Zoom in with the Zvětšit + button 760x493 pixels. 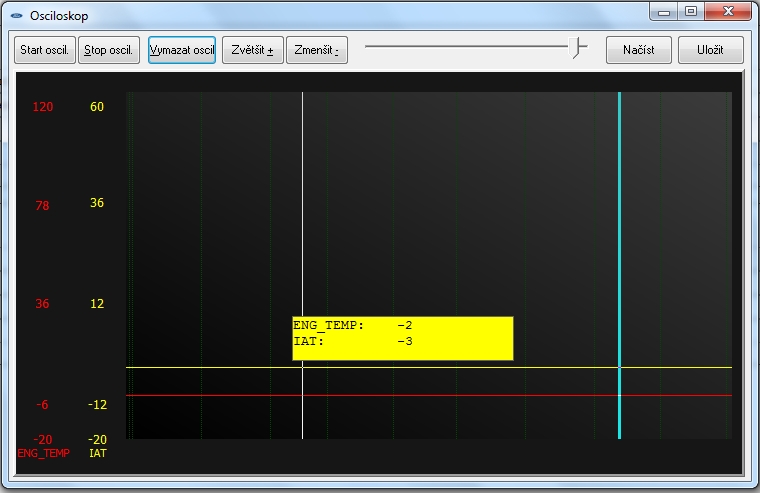pos(253,50)
